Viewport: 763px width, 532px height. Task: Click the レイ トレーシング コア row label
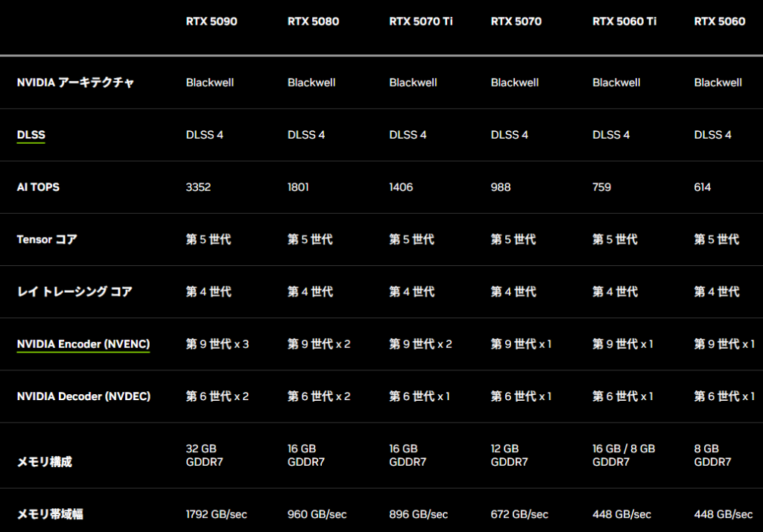[x=75, y=291]
